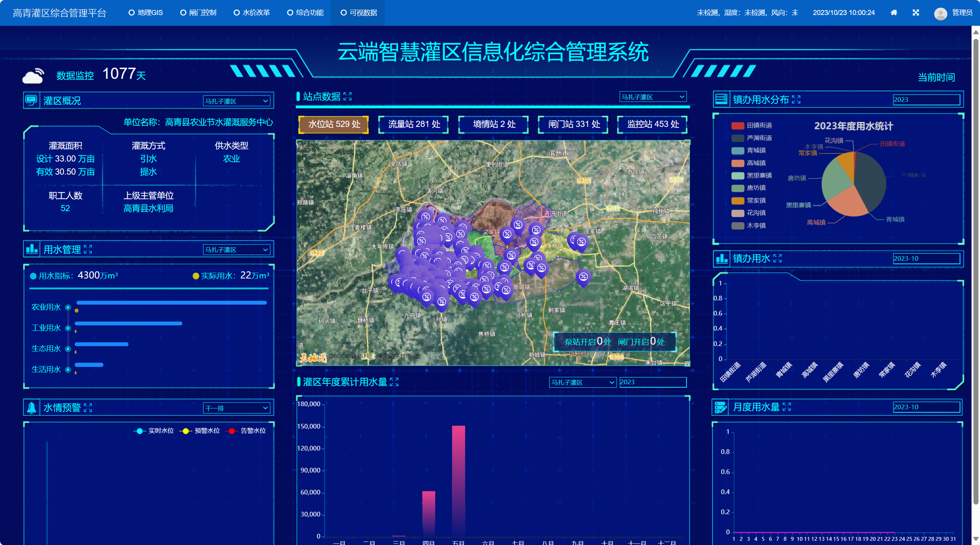Screen dimensions: 980x545
Task: Select the 流量站 281 处 button
Action: click(414, 124)
